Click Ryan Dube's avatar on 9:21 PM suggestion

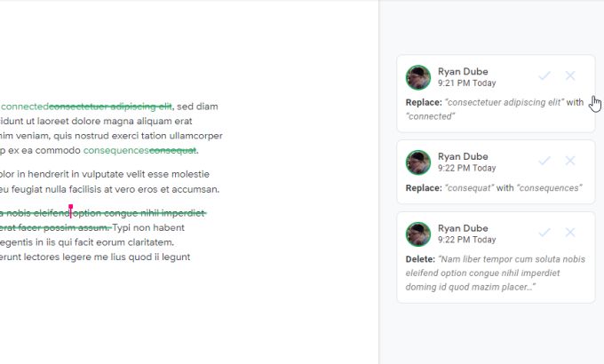418,77
